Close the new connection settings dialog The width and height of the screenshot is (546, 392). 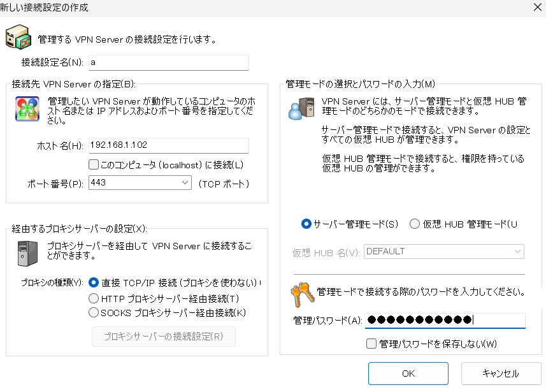(538, 7)
